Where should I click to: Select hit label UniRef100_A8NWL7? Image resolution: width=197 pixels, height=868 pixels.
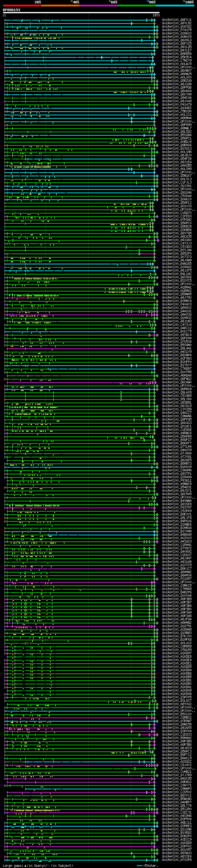tap(177, 128)
